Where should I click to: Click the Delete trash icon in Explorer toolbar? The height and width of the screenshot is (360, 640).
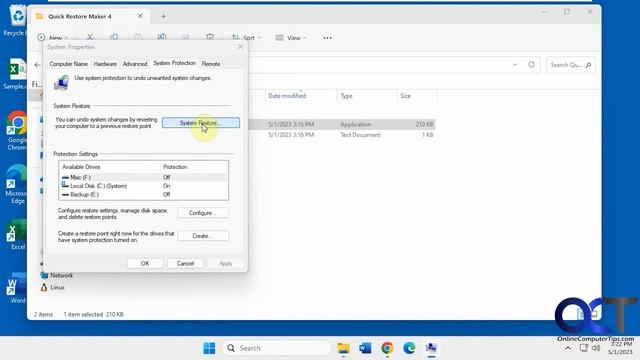pyautogui.click(x=210, y=37)
